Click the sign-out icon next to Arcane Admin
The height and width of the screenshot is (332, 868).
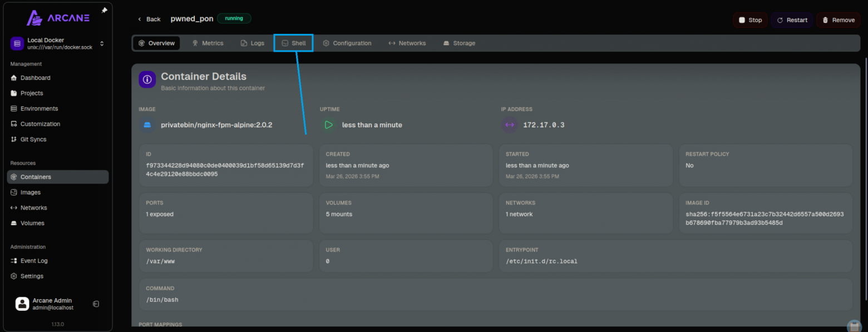coord(95,304)
